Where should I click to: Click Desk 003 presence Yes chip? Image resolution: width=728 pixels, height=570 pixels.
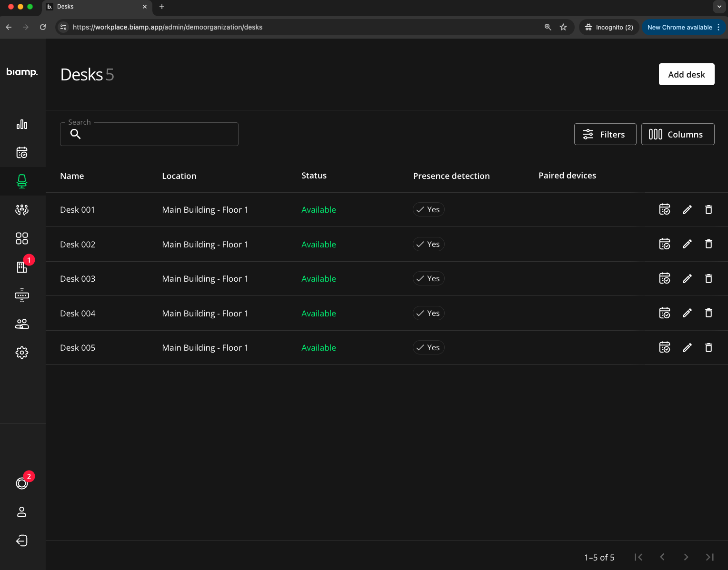coord(429,278)
